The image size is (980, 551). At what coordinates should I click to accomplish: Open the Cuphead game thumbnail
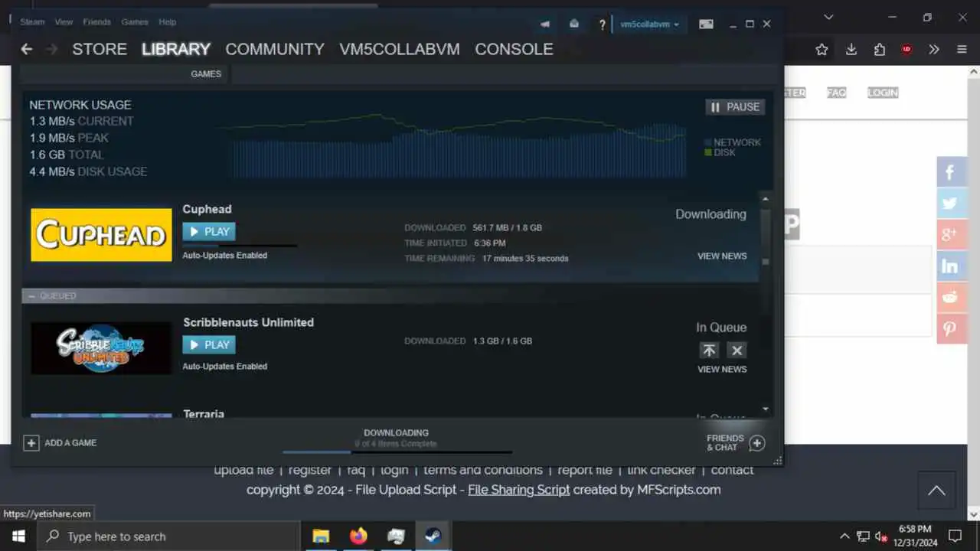click(101, 235)
